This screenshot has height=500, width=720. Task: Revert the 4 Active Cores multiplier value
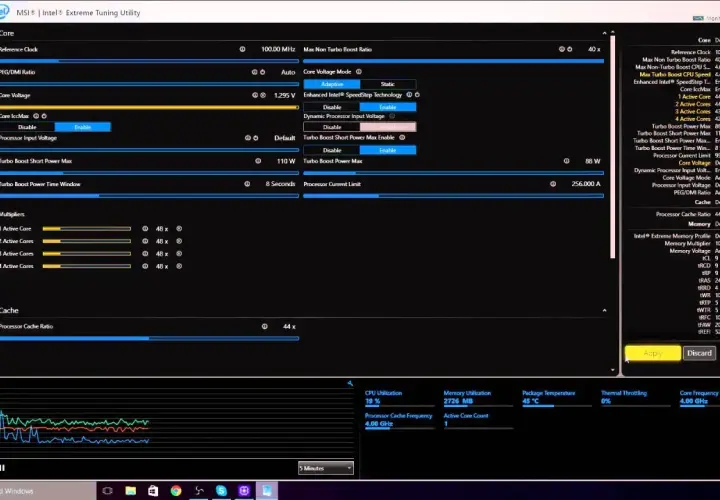(179, 266)
